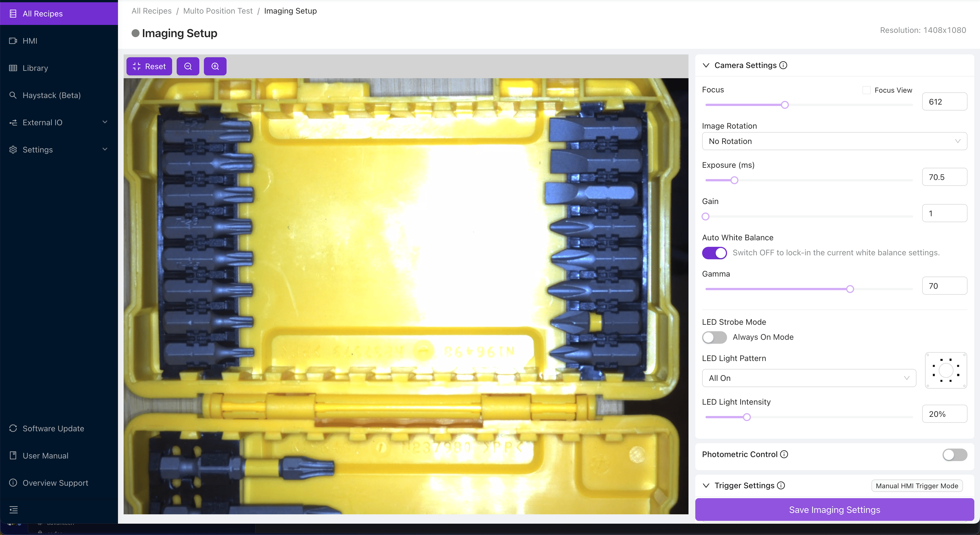Open the Image Rotation dropdown

(x=834, y=141)
